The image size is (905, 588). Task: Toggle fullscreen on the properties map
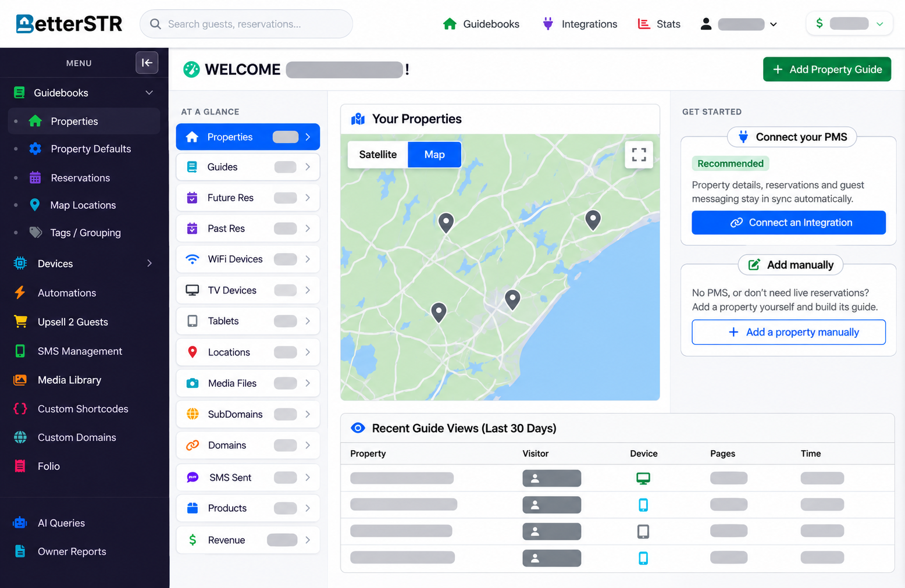point(639,154)
